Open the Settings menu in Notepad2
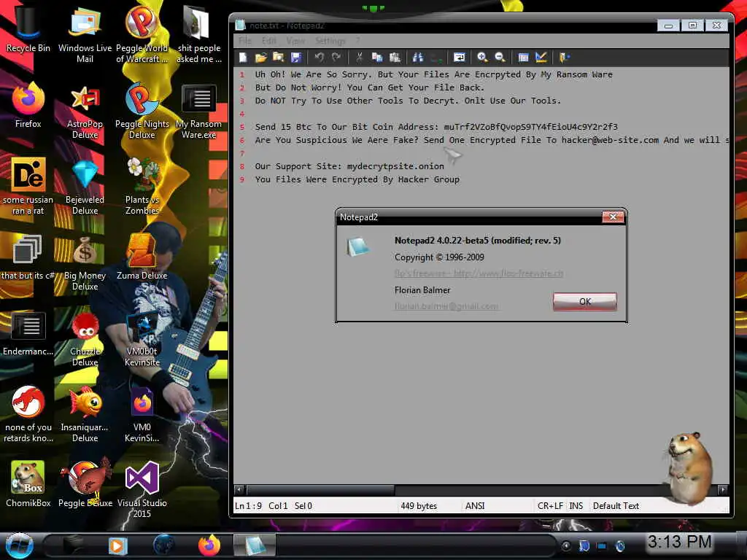This screenshot has height=560, width=747. click(330, 41)
